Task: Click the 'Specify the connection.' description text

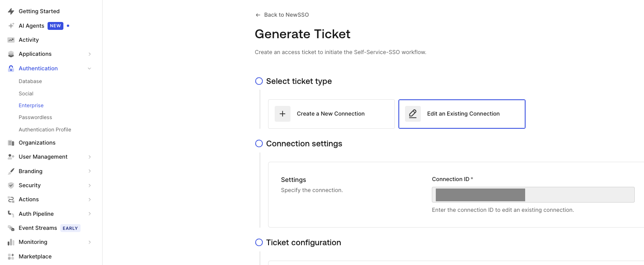Action: tap(312, 190)
